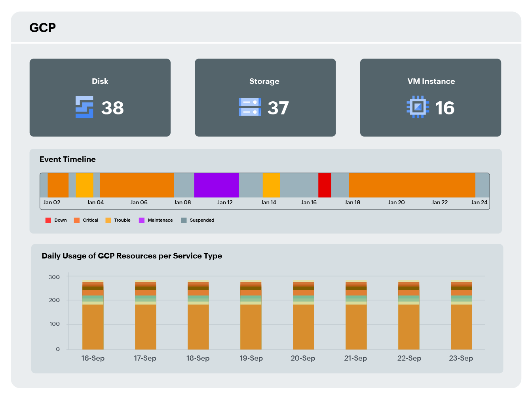Select the purple maintenance segment near Jan 12
The image size is (532, 399).
click(217, 185)
